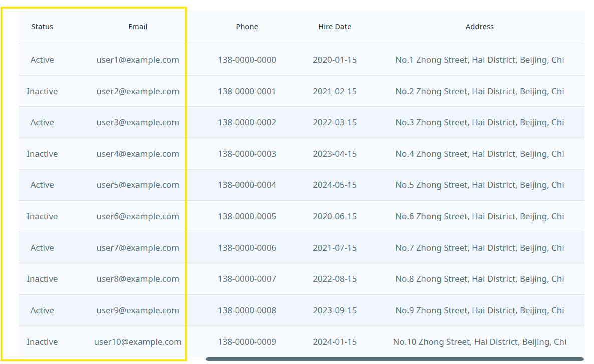This screenshot has width=594, height=364.
Task: Click the No.7 Zhong Street address cell
Action: pos(480,248)
